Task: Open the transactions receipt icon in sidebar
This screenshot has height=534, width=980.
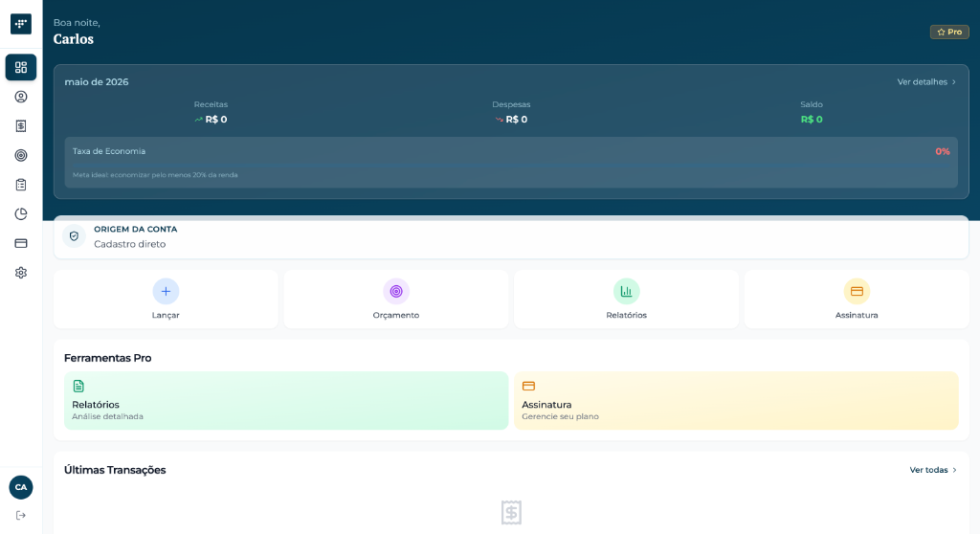Action: tap(21, 126)
